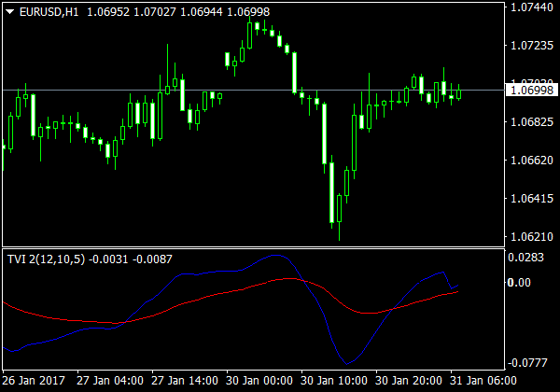
Task: Click the 1.06210 price axis label
Action: [x=530, y=237]
